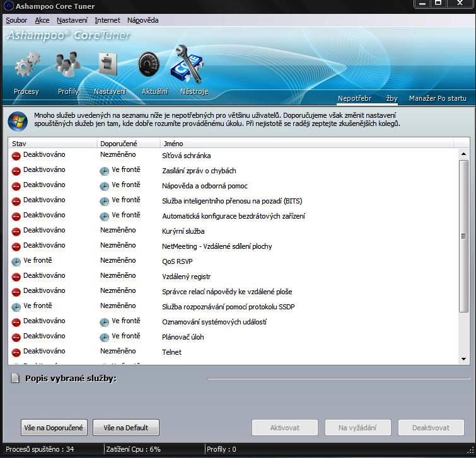
Task: Click the queued clock icon for BITS service
Action: pos(104,202)
